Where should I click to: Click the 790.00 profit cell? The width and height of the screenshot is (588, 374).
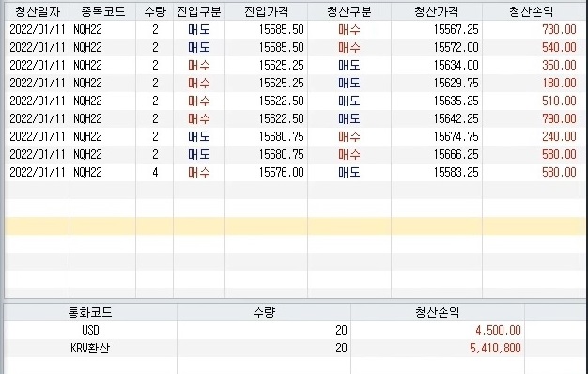tap(559, 118)
